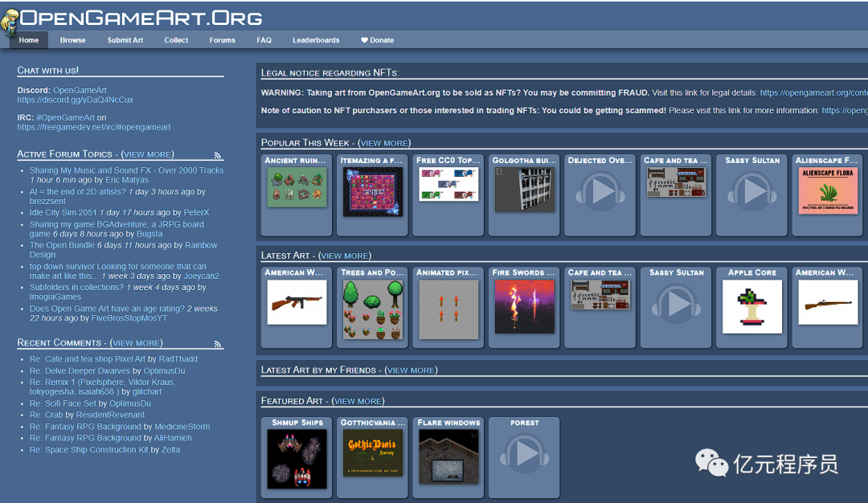Open the American W... rifle thumbnail
The width and height of the screenshot is (868, 503).
pyautogui.click(x=828, y=302)
